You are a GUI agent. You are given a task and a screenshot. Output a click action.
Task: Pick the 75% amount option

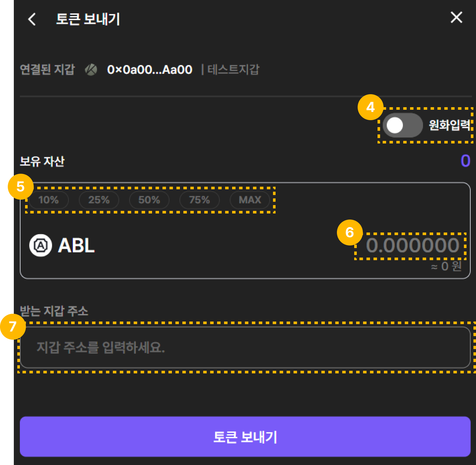pyautogui.click(x=199, y=200)
